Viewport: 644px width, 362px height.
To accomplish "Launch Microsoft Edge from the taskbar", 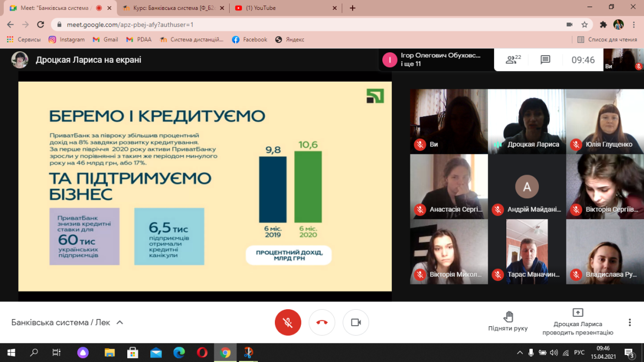I will 179,353.
